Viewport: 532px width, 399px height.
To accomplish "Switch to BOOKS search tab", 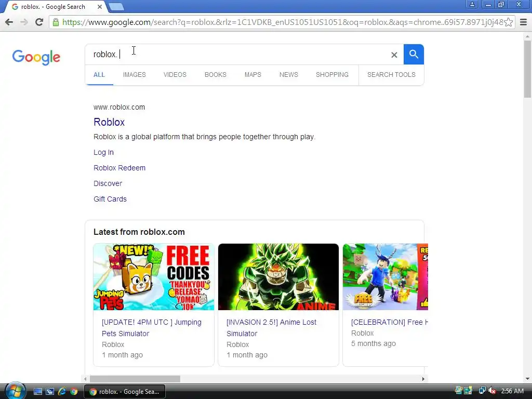I will point(216,75).
